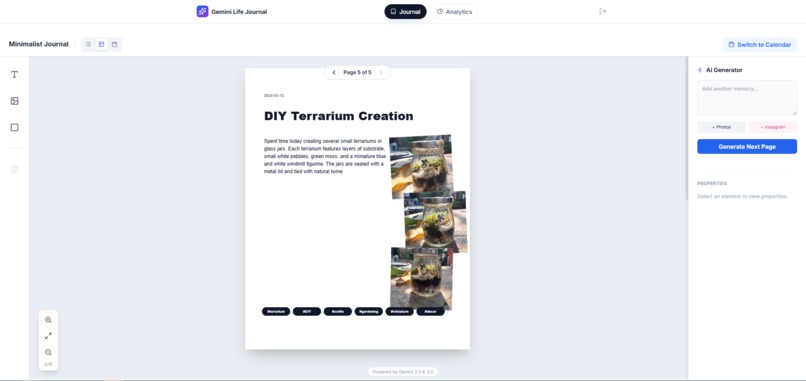Select the Shape rectangle tool
The width and height of the screenshot is (806, 381).
[x=14, y=128]
